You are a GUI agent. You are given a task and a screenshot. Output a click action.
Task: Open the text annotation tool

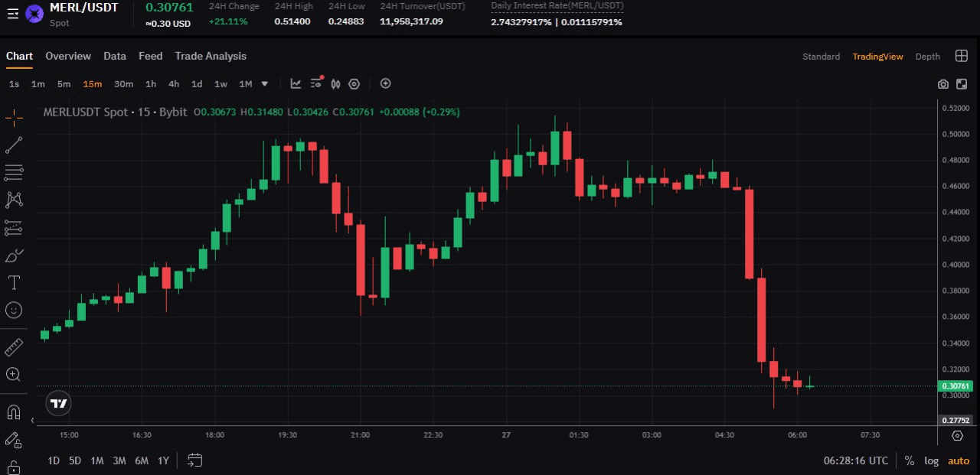click(x=13, y=282)
